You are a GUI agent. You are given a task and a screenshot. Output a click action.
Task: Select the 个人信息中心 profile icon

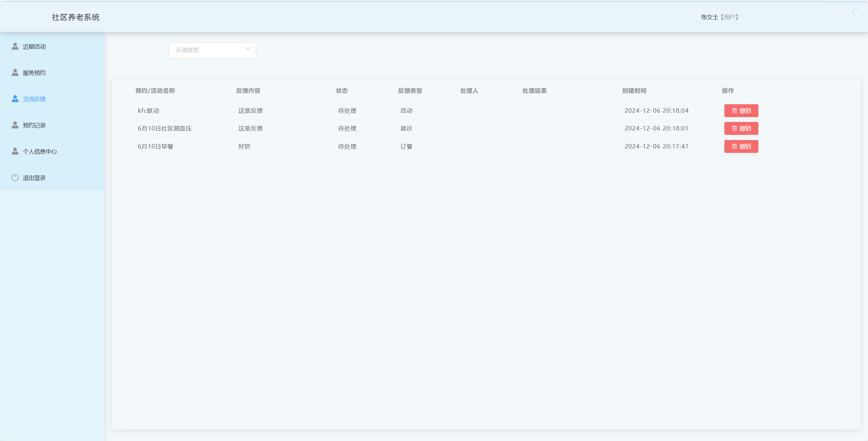15,151
